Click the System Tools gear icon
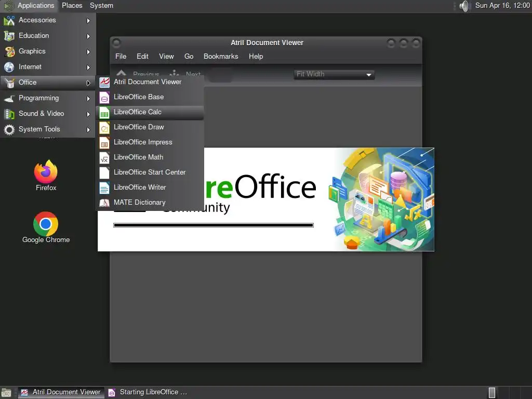 pyautogui.click(x=9, y=129)
